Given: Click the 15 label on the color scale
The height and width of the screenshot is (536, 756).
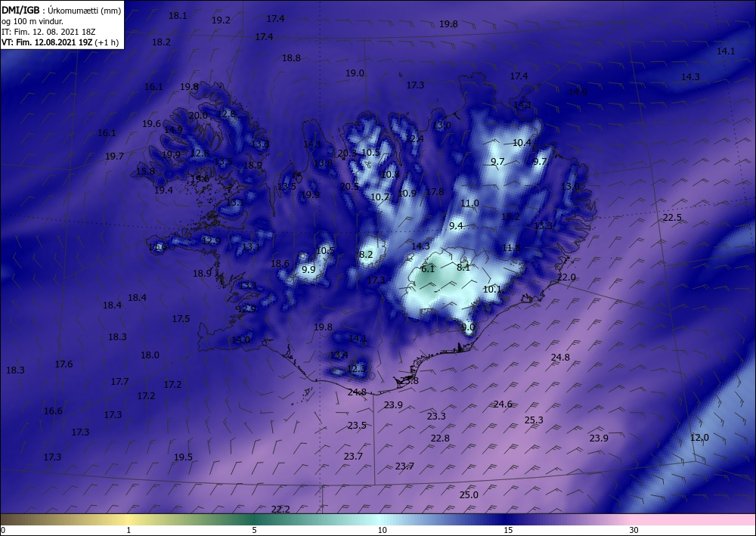Looking at the screenshot, I should (x=508, y=530).
